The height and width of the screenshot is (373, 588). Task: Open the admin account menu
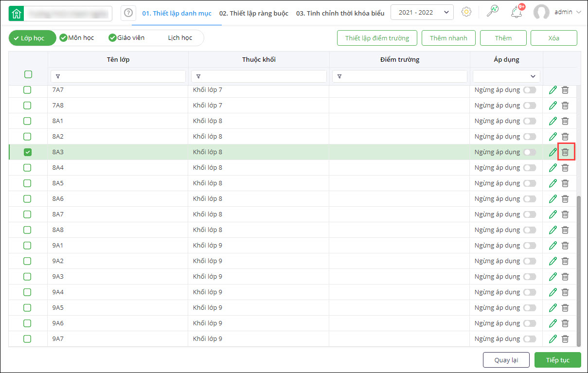click(x=557, y=13)
